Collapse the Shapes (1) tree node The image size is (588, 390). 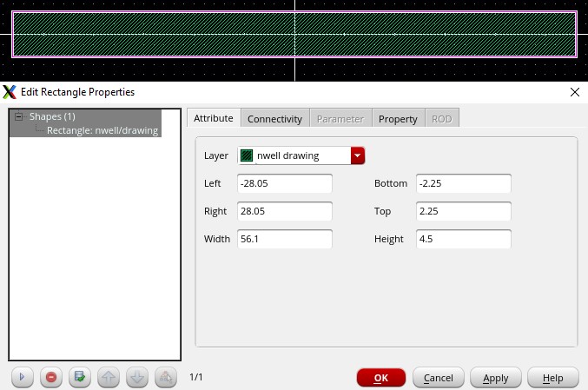(x=18, y=116)
